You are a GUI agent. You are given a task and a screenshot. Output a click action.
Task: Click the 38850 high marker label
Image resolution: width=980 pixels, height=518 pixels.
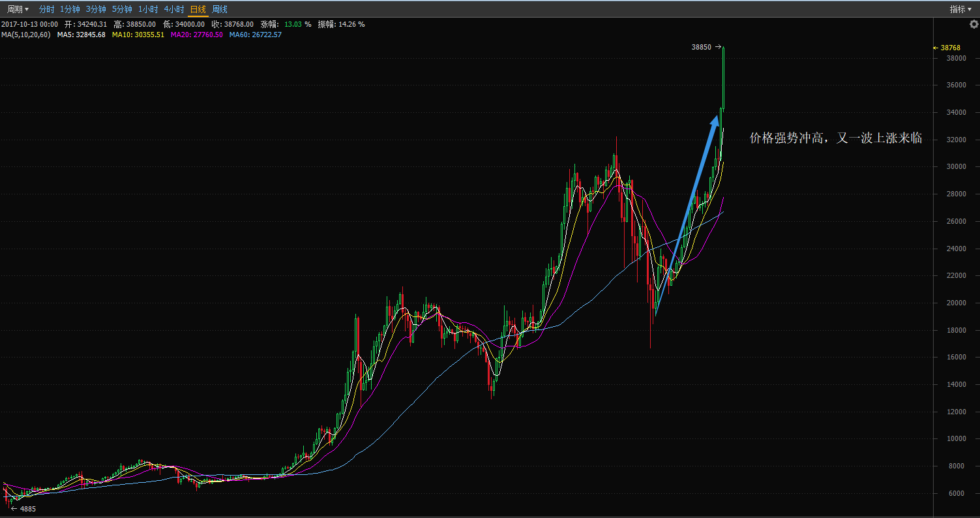[702, 47]
